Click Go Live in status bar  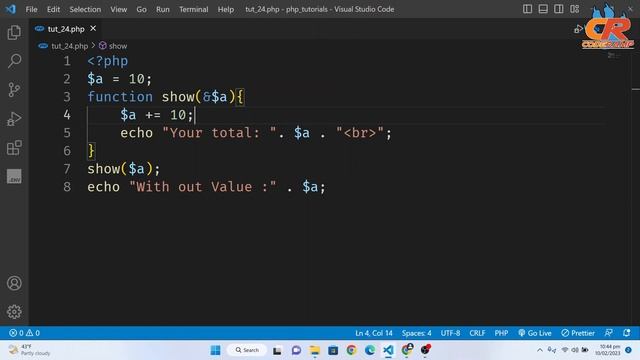point(535,333)
